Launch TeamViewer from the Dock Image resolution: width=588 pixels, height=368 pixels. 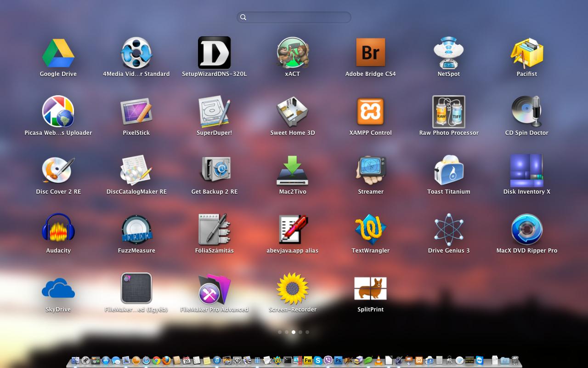480,360
